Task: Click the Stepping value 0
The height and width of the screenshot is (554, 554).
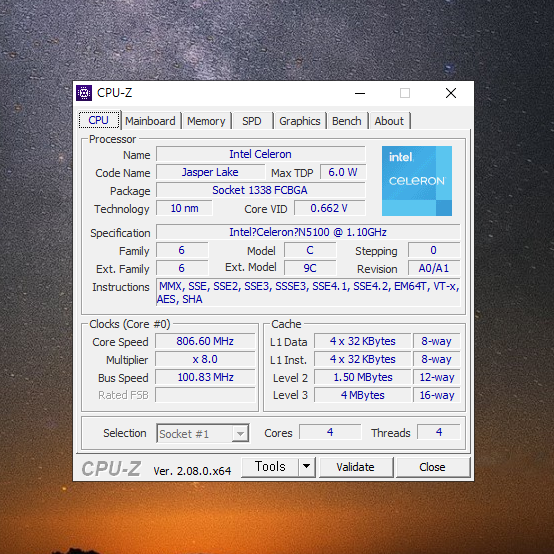Action: 434,250
